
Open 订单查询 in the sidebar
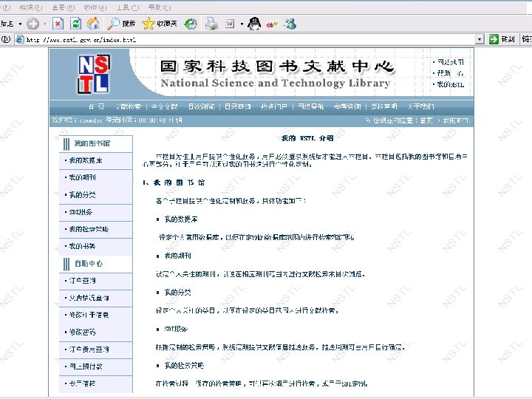pyautogui.click(x=83, y=281)
